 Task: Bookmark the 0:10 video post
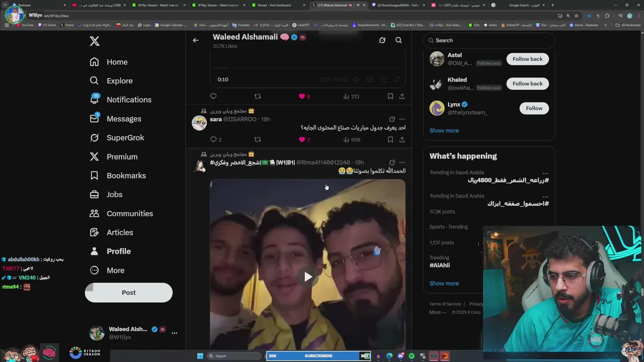[390, 96]
